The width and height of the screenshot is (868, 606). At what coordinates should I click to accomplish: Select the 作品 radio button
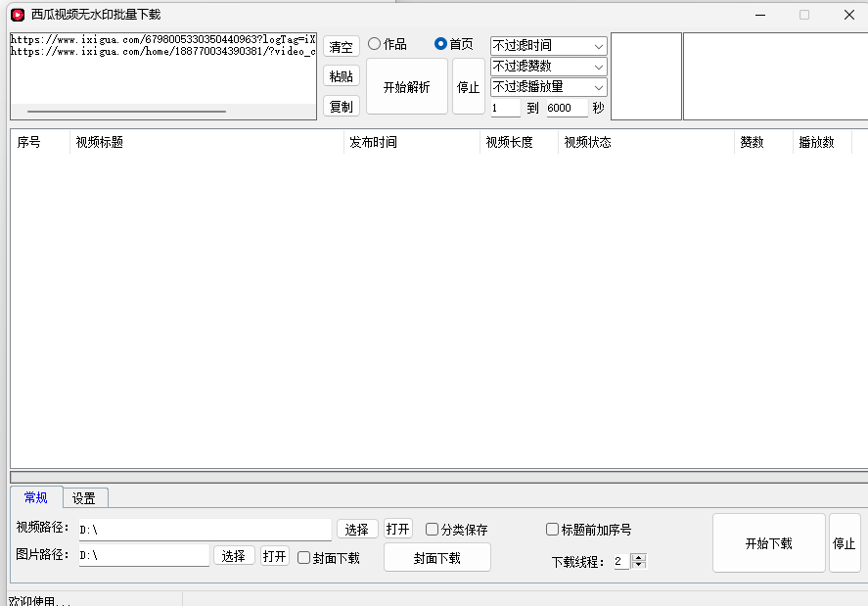pyautogui.click(x=375, y=44)
